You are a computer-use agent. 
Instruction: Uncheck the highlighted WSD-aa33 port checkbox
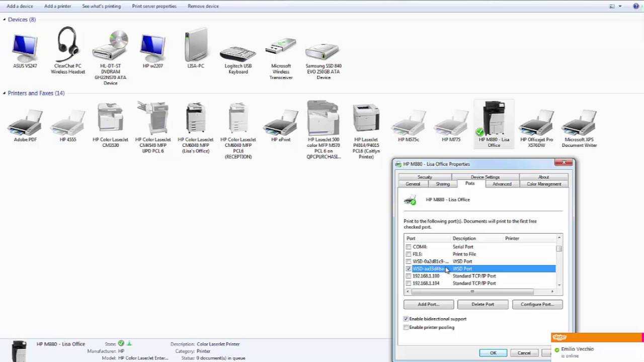click(x=409, y=269)
